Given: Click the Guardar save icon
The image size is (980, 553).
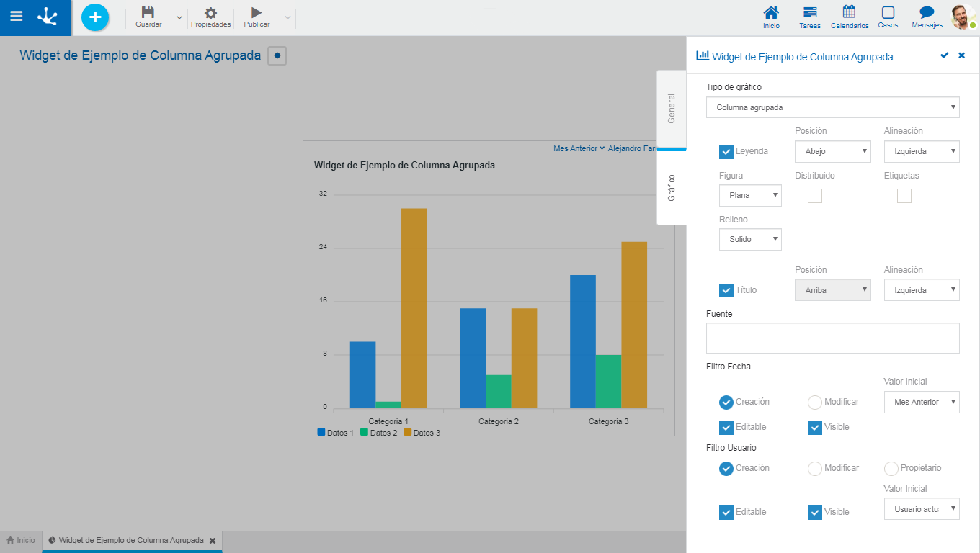Looking at the screenshot, I should click(148, 12).
